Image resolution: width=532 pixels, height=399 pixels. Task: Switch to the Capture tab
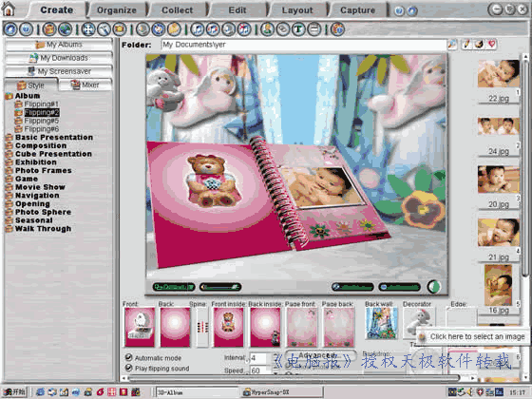(357, 10)
